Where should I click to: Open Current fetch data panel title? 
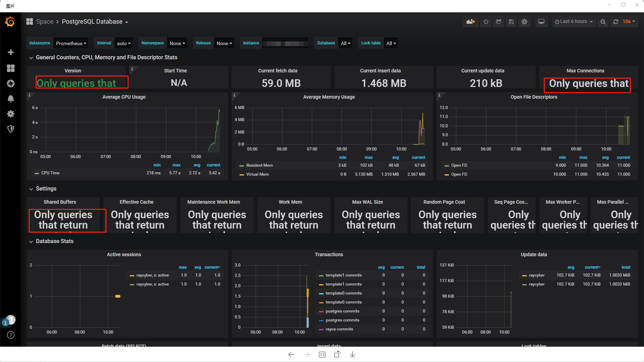point(278,71)
